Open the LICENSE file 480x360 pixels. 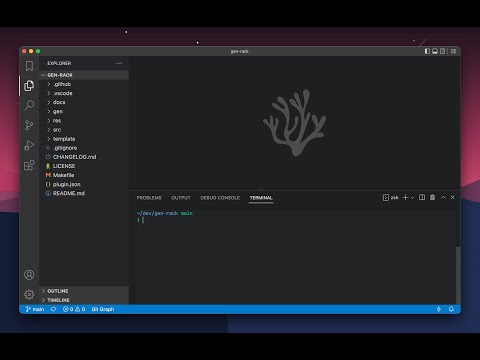coord(84,166)
